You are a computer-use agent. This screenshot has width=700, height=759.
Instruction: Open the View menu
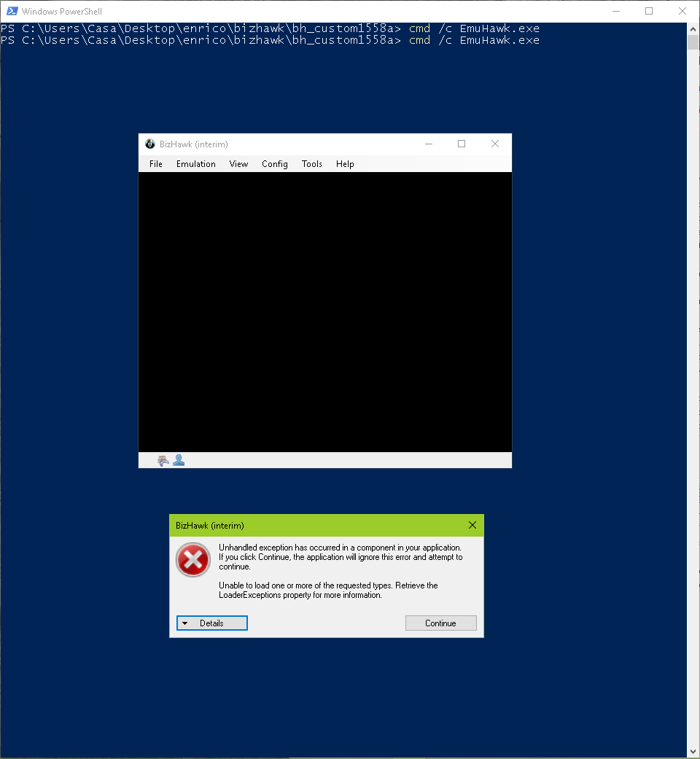[238, 164]
